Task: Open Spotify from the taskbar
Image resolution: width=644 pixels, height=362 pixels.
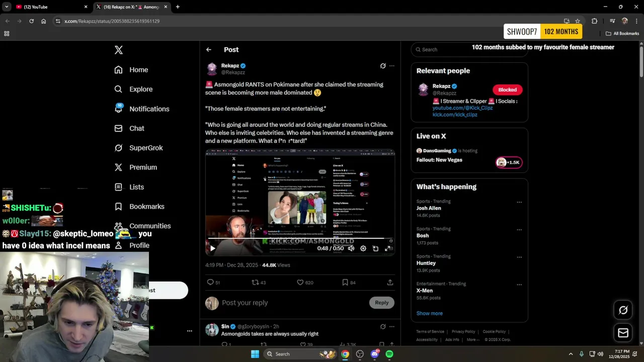Action: [389, 354]
